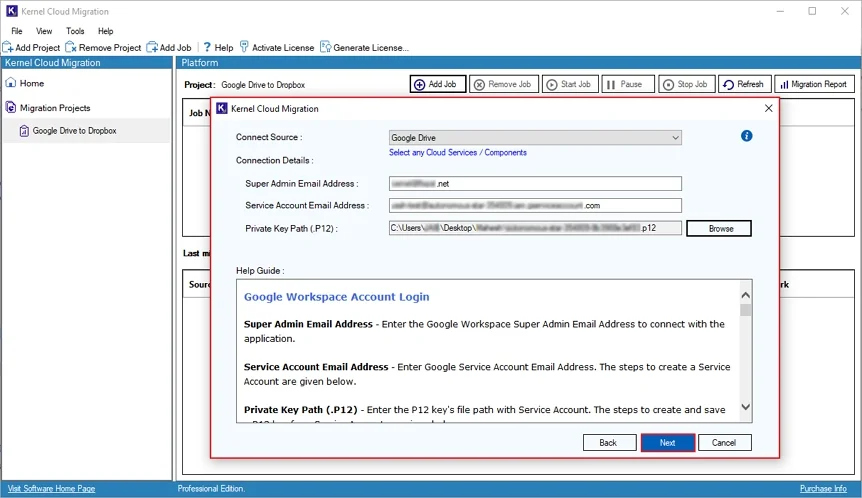The width and height of the screenshot is (862, 498).
Task: Open the Help menu
Action: [106, 31]
